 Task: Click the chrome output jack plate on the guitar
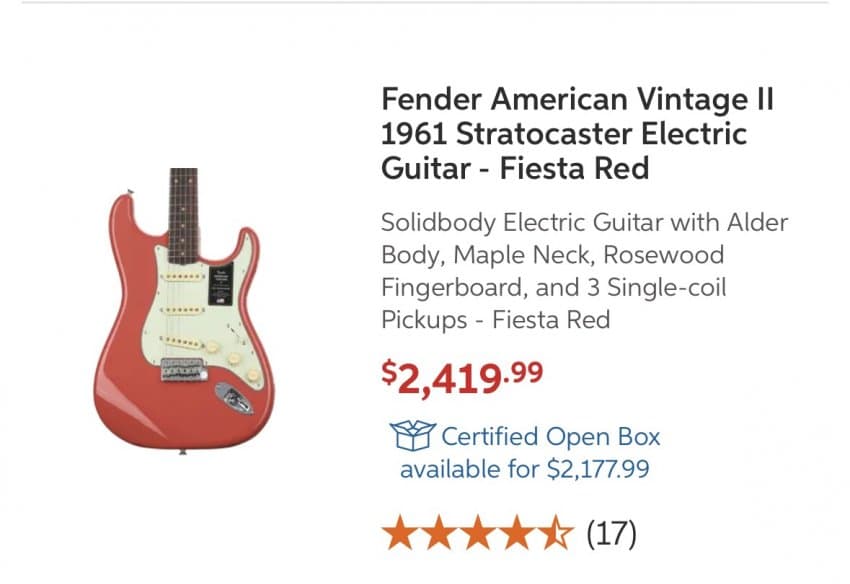click(231, 399)
